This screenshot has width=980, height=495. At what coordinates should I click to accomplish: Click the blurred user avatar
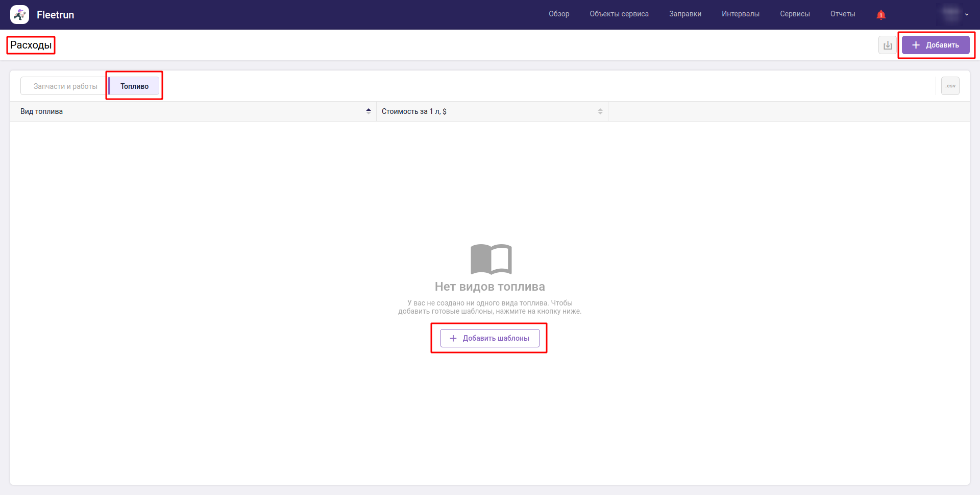tap(950, 14)
